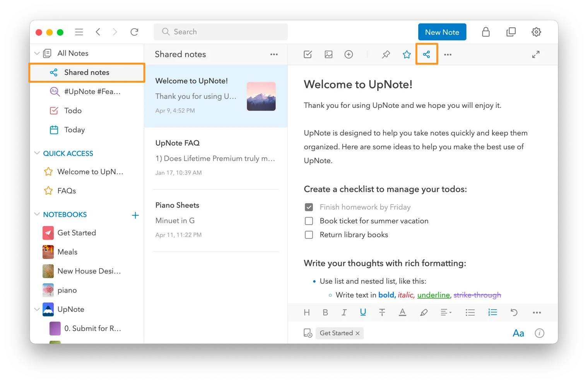Insert an image using picture icon
588x383 pixels.
328,54
